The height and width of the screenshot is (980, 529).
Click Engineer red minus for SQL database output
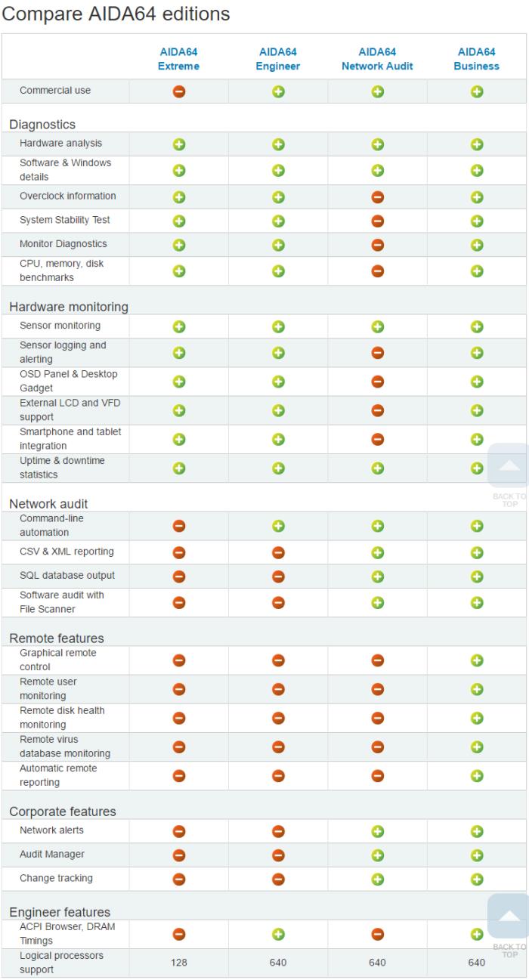pos(278,576)
